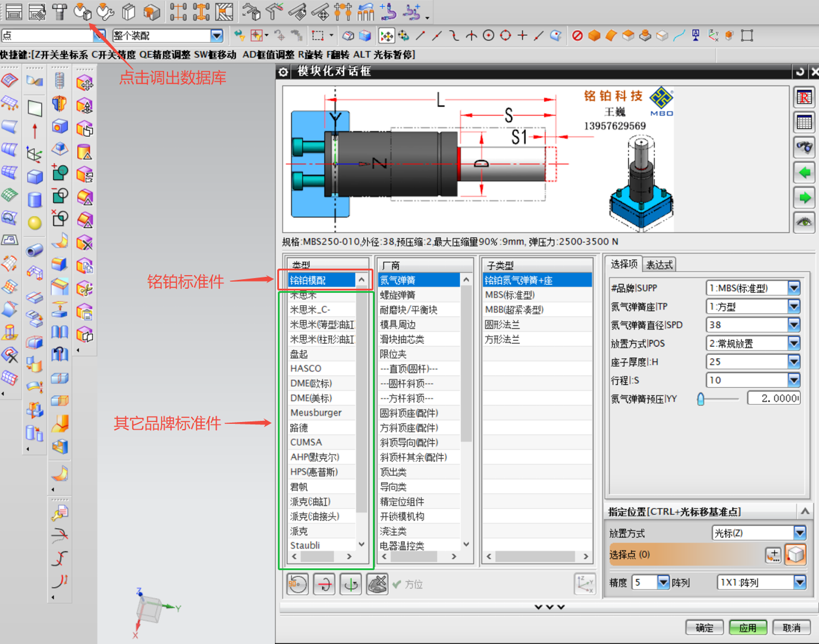Click the green 应用 button
Screen dimensions: 819x644
(747, 628)
